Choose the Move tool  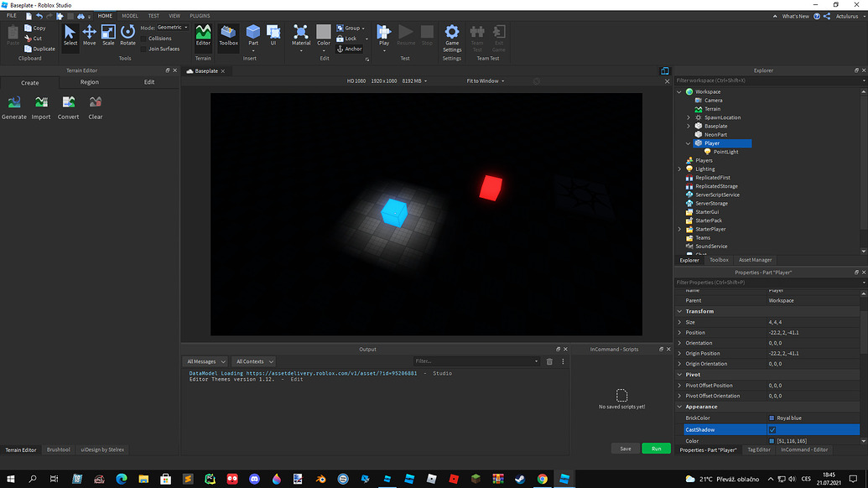89,35
